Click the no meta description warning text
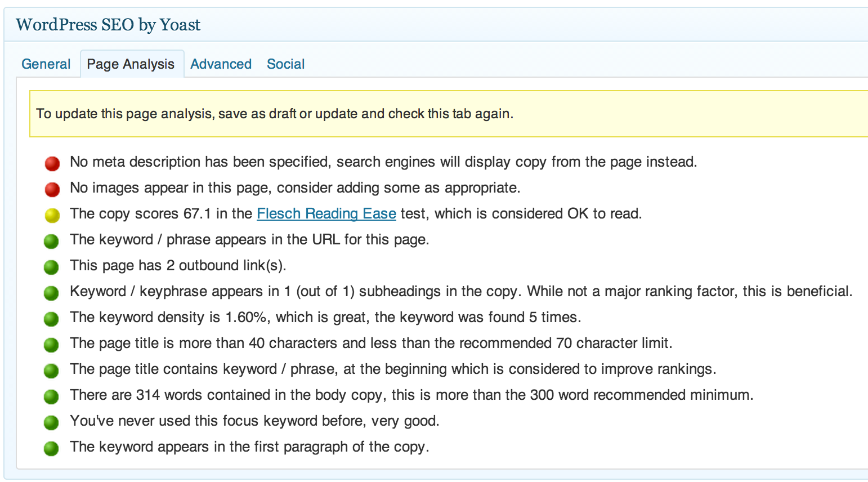Image resolution: width=868 pixels, height=482 pixels. pos(383,162)
